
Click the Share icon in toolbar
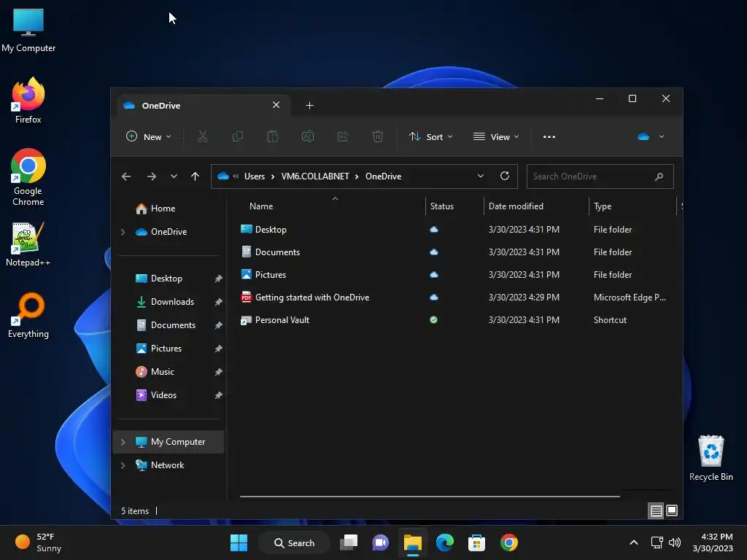click(343, 136)
